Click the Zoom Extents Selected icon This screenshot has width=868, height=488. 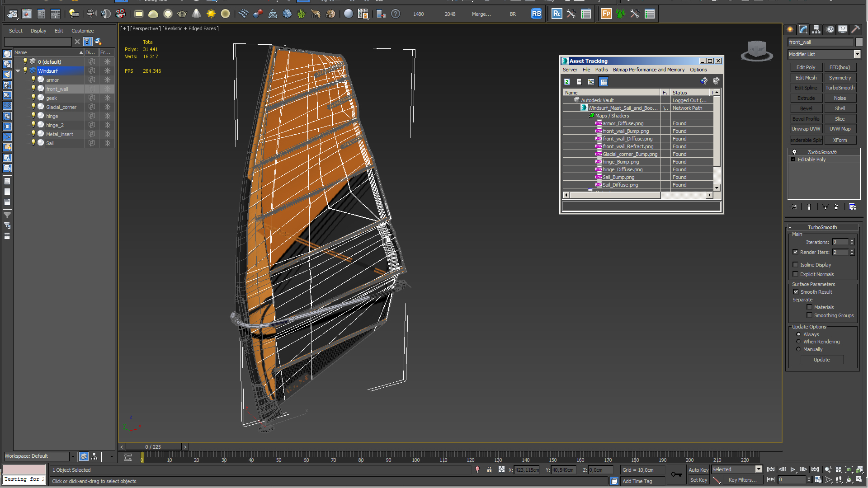[849, 470]
